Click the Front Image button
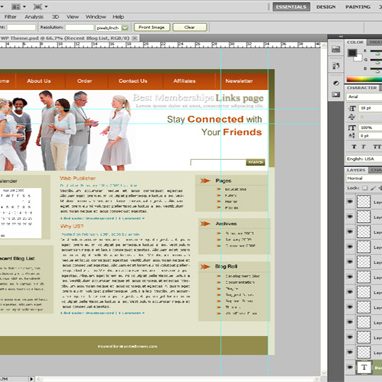Viewport: 382px width, 382px height. click(152, 27)
